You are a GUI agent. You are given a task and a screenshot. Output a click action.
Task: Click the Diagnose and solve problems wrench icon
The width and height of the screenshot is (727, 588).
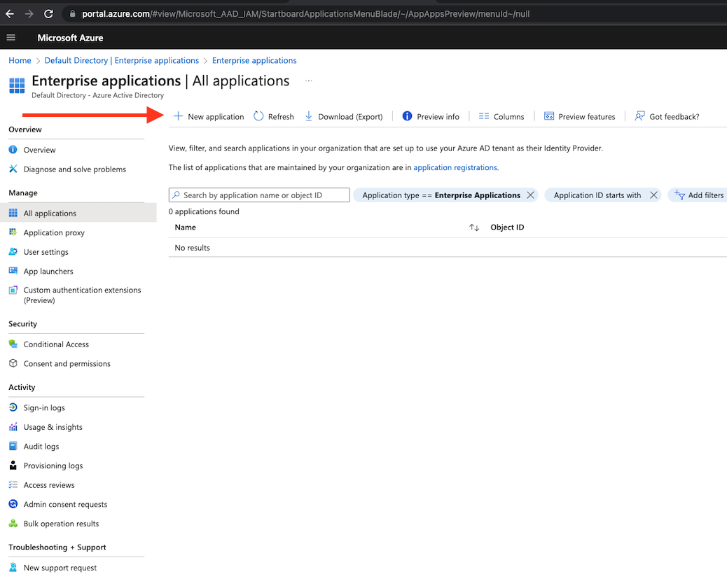coord(13,169)
